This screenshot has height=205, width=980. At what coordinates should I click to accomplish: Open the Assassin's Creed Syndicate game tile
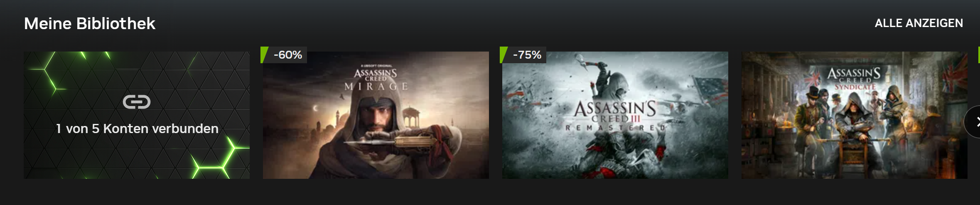click(855, 115)
